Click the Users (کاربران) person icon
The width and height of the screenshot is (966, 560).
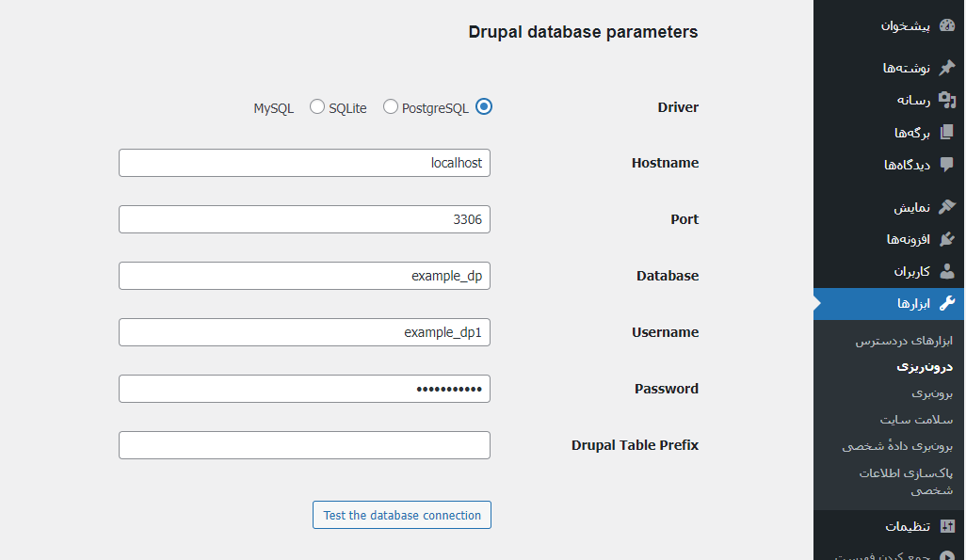[x=947, y=271]
